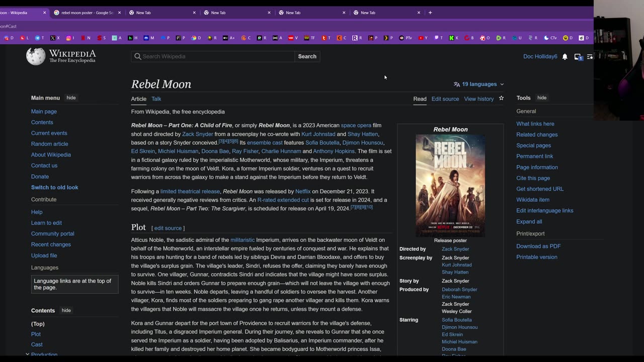Expand the Production contents chevron
This screenshot has width=644, height=362.
(x=27, y=354)
